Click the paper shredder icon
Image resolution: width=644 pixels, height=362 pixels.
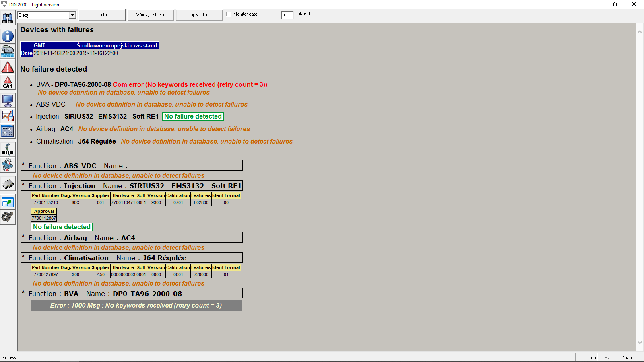click(x=8, y=165)
